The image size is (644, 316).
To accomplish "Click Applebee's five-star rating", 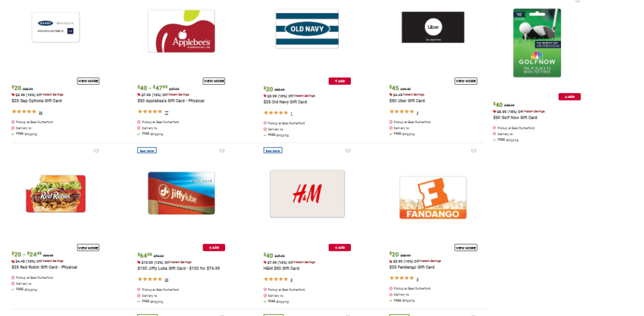I will click(x=150, y=112).
